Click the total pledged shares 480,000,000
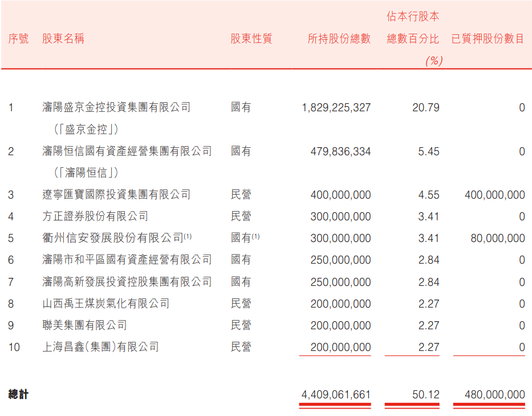This screenshot has height=416, width=532. (x=495, y=395)
